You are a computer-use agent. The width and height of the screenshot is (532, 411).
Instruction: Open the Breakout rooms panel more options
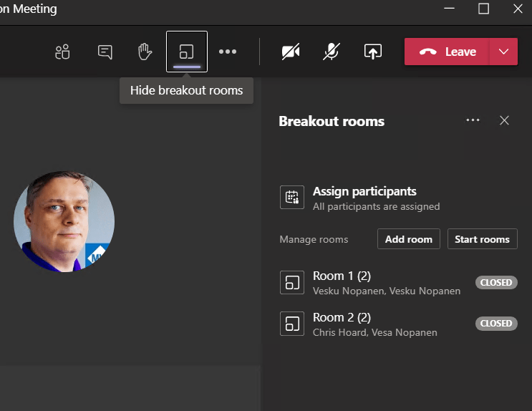[x=473, y=120]
